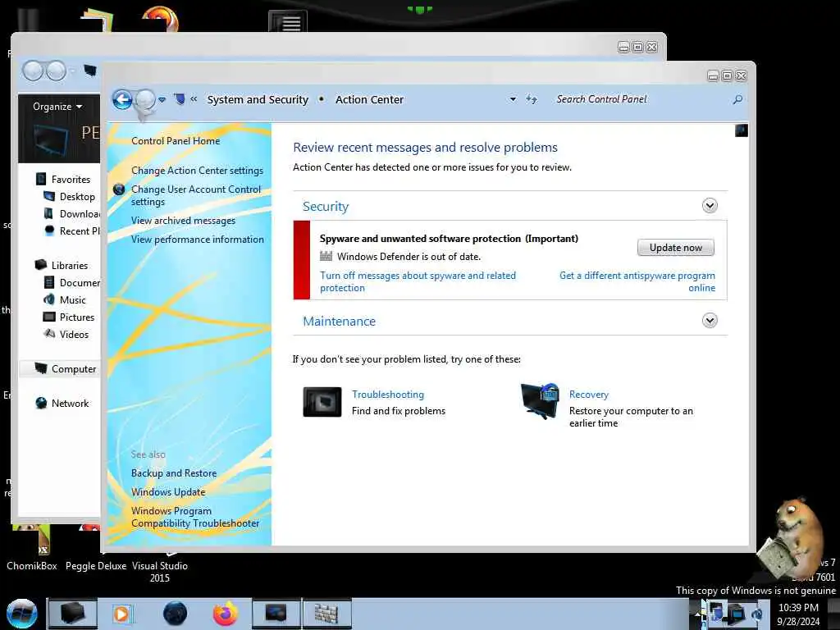Click the taskbar clock showing 10:39 PM
840x630 pixels.
(x=798, y=614)
